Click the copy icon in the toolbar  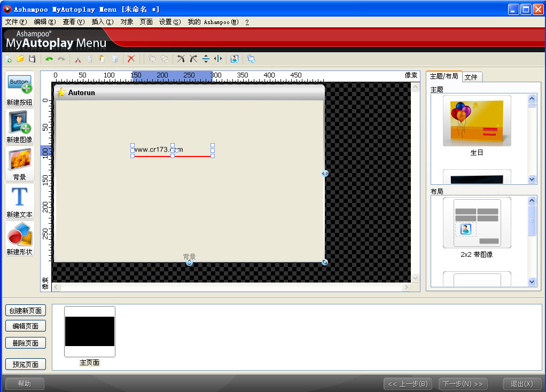click(x=90, y=59)
